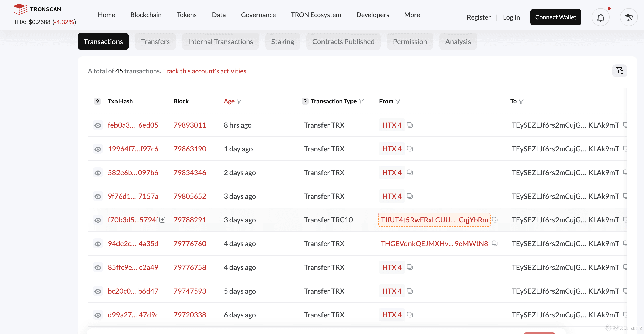Open the notifications bell icon
644x334 pixels.
(600, 17)
